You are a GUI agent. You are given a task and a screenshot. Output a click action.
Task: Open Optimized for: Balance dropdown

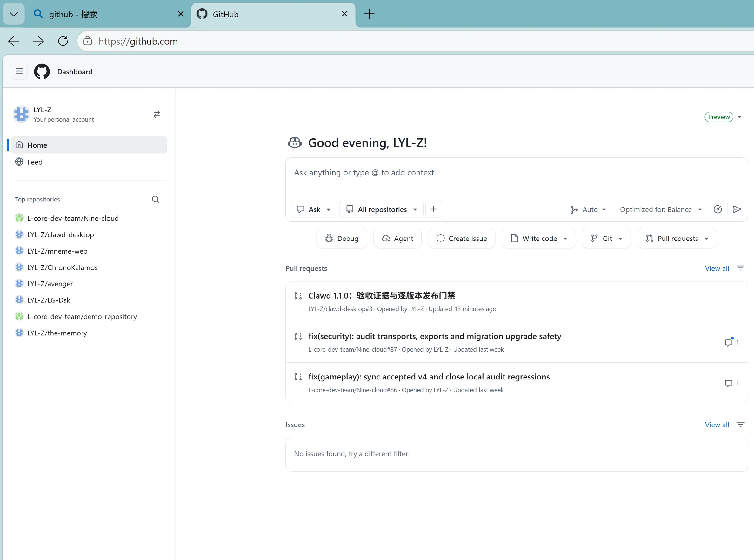pos(661,209)
